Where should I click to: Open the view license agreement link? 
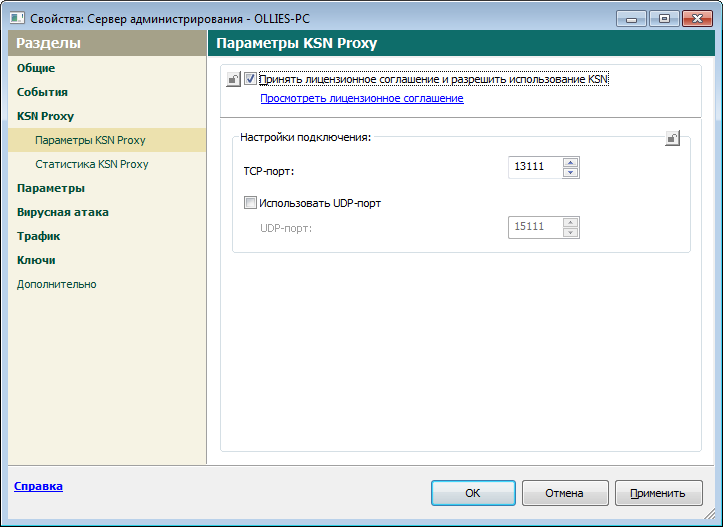362,98
